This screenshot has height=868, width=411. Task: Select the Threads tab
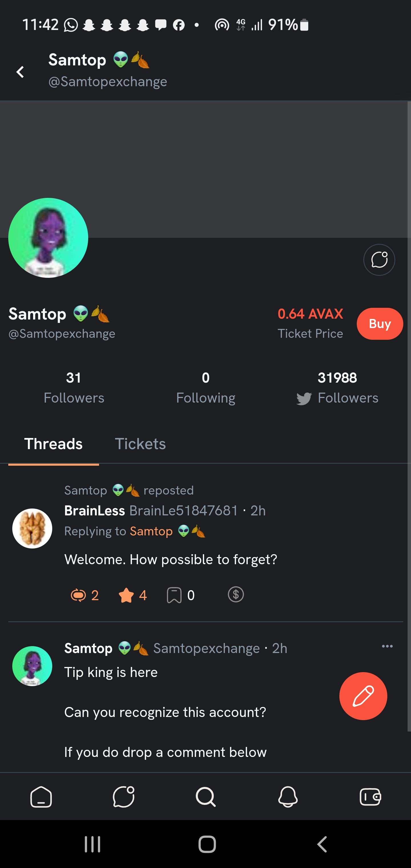click(x=53, y=444)
